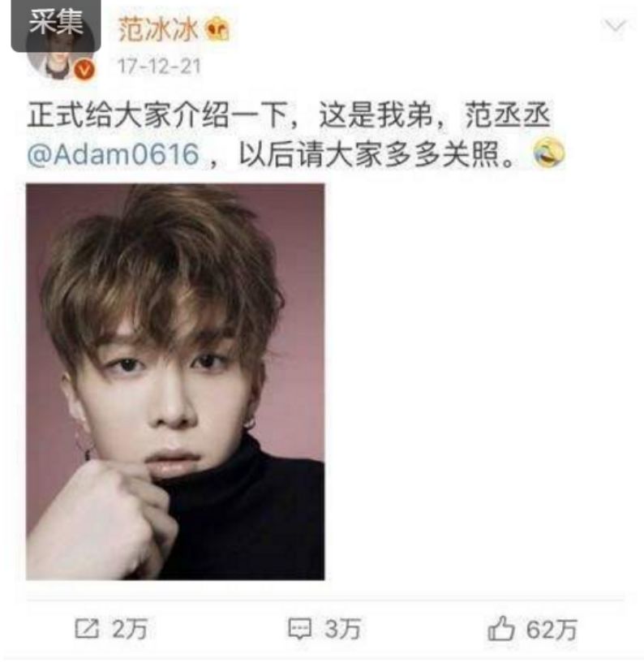Open the attached portrait photo
The height and width of the screenshot is (667, 644).
[175, 381]
